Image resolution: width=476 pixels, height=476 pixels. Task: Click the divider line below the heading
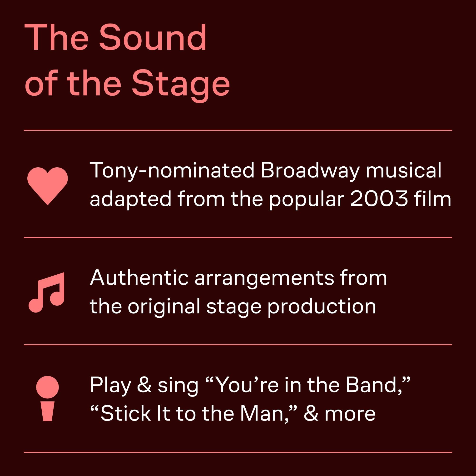point(238,130)
